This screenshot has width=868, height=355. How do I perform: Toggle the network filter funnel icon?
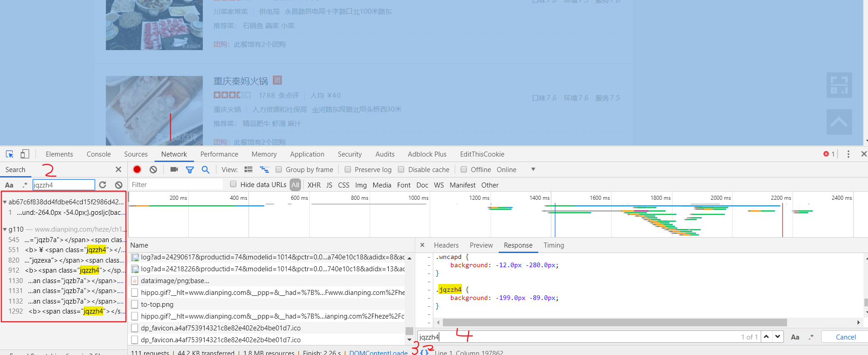coord(190,170)
